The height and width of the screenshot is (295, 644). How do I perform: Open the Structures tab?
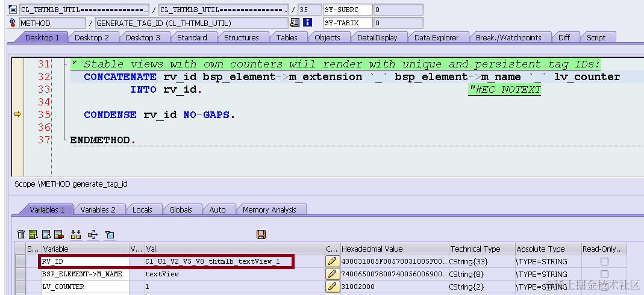[242, 37]
